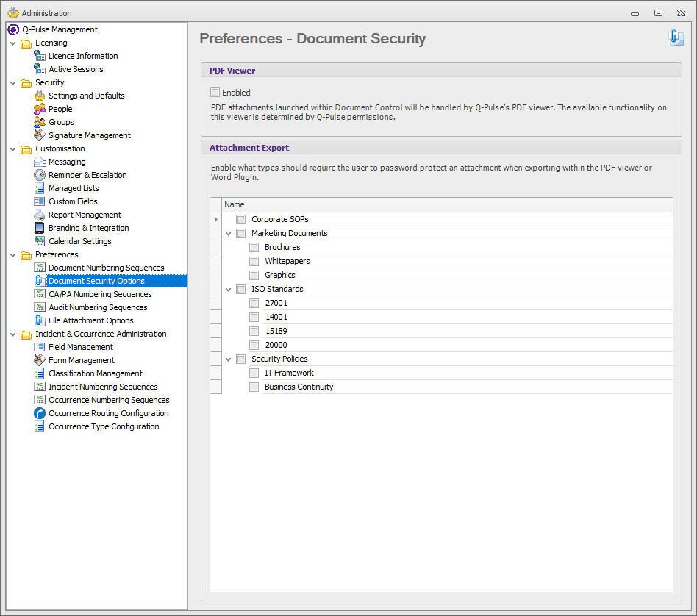Click the Document Numbering Sequences icon
Viewport: 697px width, 616px height.
(40, 268)
